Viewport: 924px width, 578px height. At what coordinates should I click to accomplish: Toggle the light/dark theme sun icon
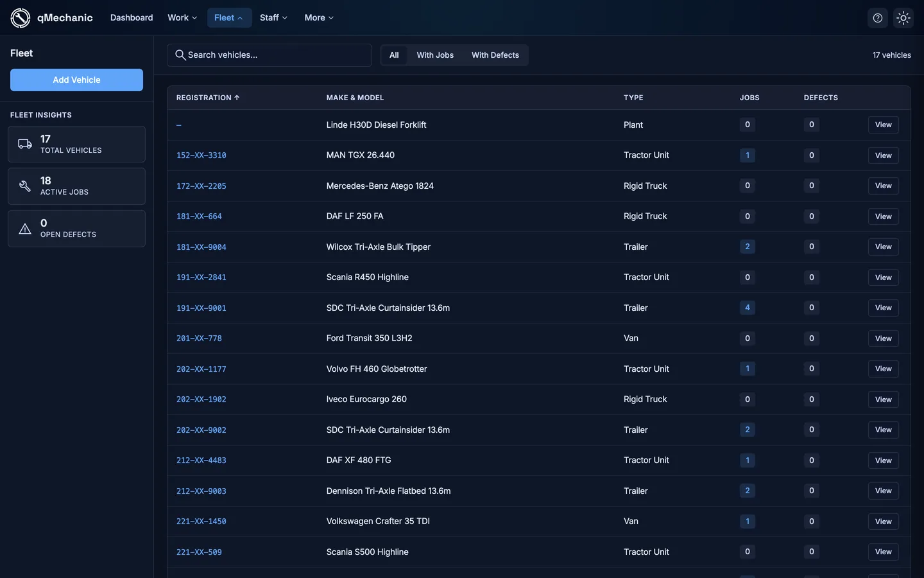903,18
